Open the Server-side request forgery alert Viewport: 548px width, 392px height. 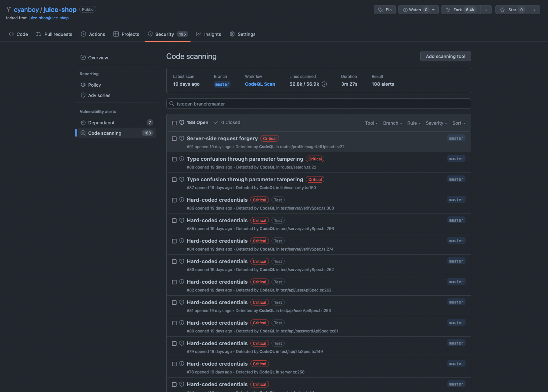(x=222, y=139)
